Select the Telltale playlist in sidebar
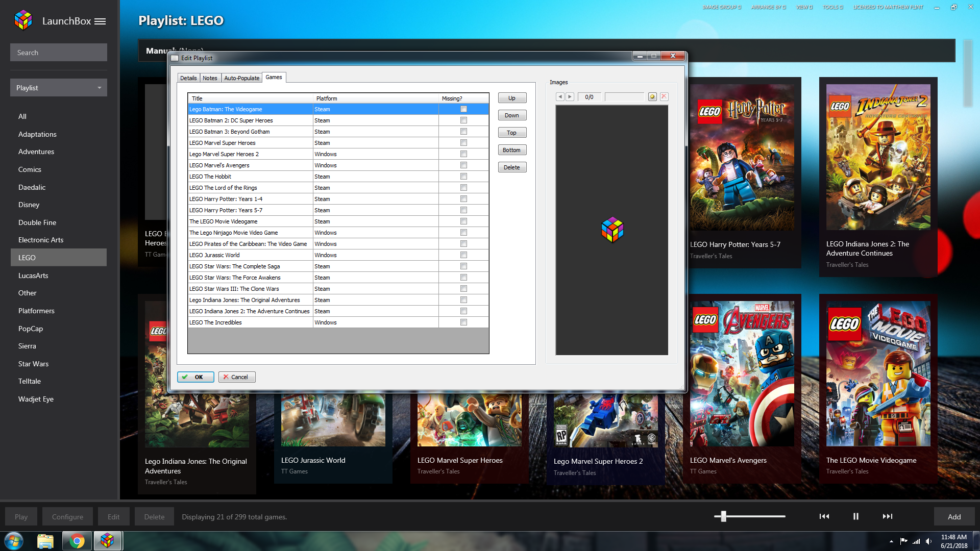 point(30,381)
